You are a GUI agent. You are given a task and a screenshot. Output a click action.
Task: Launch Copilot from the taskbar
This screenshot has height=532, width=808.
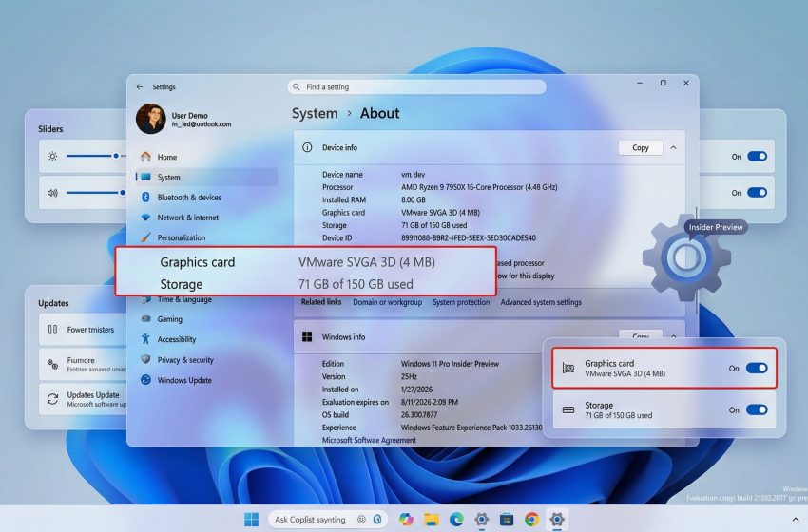click(x=406, y=519)
